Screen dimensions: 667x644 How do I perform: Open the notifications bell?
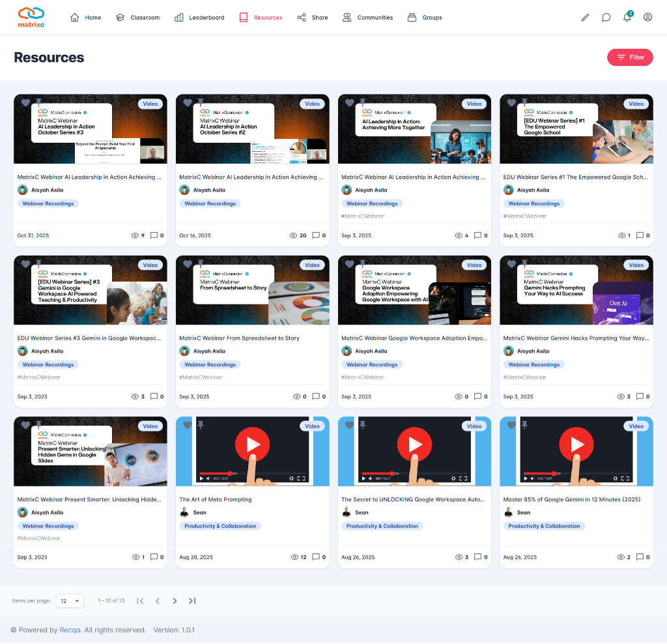pyautogui.click(x=627, y=18)
